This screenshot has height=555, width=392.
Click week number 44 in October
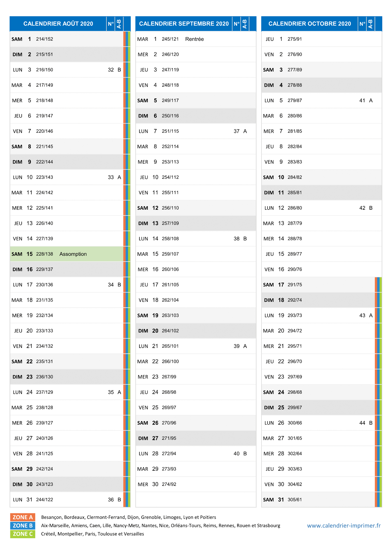point(362,423)
